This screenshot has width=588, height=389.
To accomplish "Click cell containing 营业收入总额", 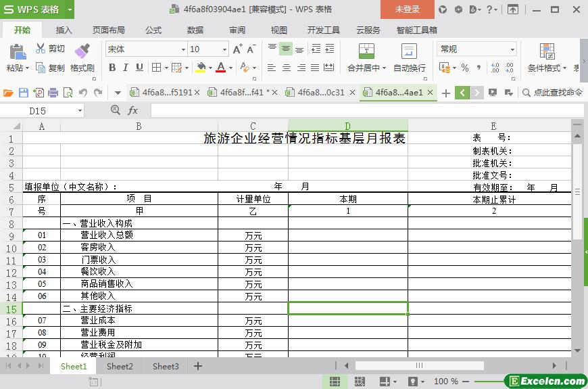I will [107, 235].
